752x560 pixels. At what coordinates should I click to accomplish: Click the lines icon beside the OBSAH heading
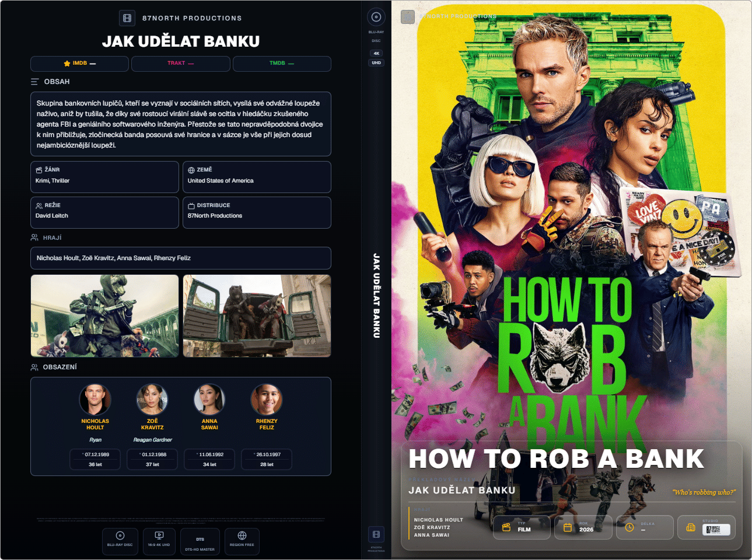click(35, 82)
